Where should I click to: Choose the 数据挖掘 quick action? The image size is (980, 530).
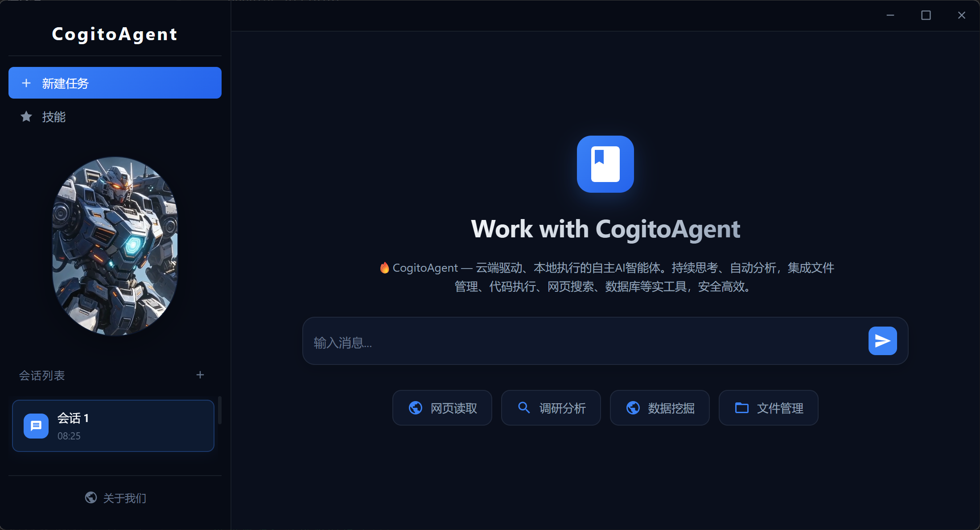coord(660,408)
